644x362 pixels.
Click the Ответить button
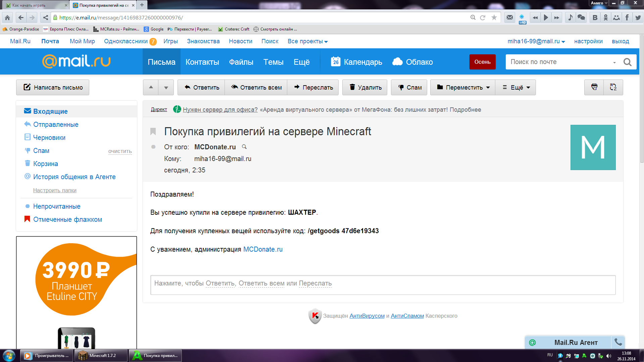point(201,87)
